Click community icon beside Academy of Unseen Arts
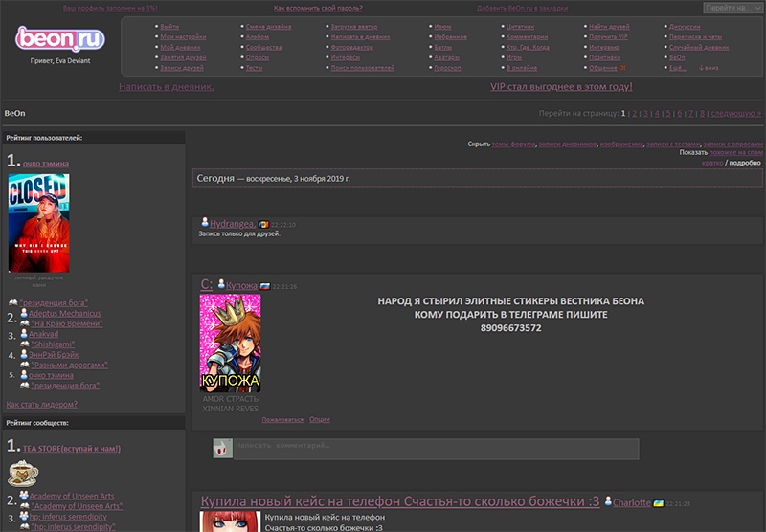The width and height of the screenshot is (766, 532). pyautogui.click(x=24, y=495)
